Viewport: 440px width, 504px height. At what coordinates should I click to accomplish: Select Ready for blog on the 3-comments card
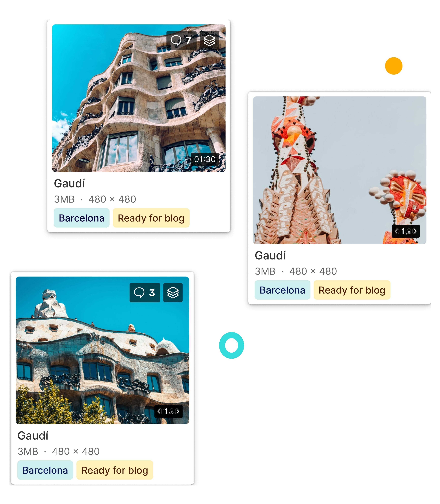click(x=115, y=470)
